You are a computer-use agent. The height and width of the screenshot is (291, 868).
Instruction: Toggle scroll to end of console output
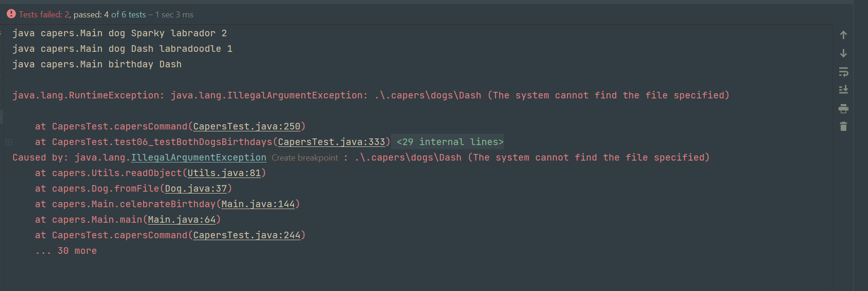click(843, 89)
